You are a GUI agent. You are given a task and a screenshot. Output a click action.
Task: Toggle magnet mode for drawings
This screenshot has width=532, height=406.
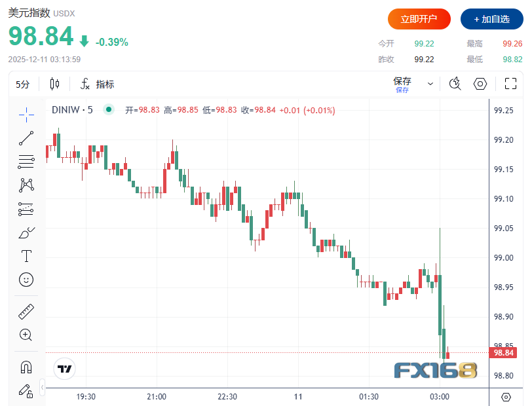pyautogui.click(x=26, y=367)
